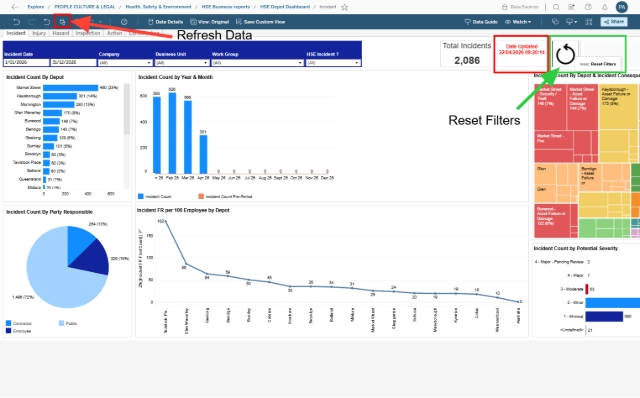Click the Depot chart vertical scrollbar
The image size is (640, 398).
point(127,109)
